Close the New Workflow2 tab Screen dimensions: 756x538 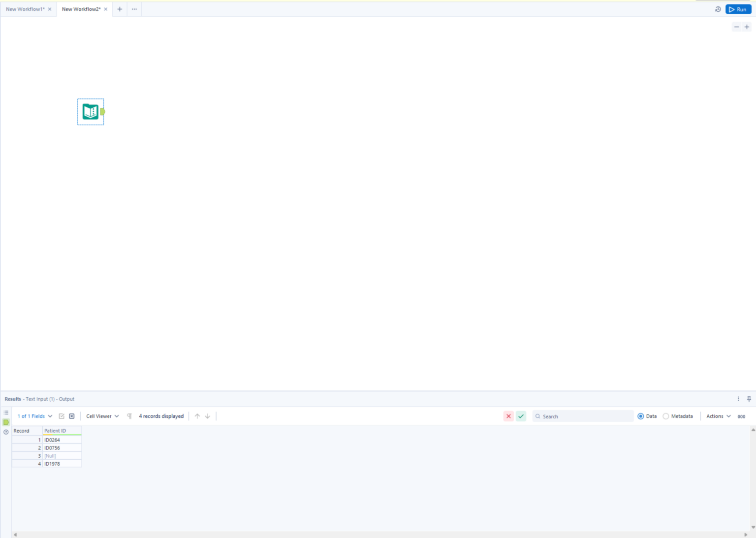coord(106,9)
